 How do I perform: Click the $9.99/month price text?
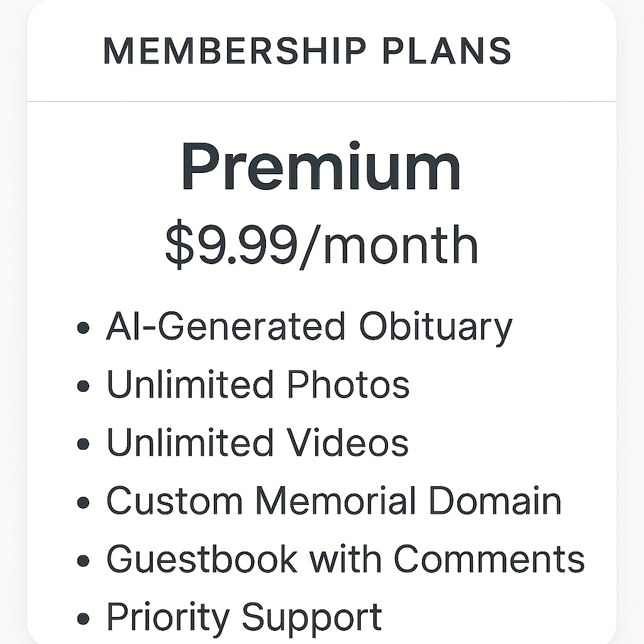click(321, 245)
